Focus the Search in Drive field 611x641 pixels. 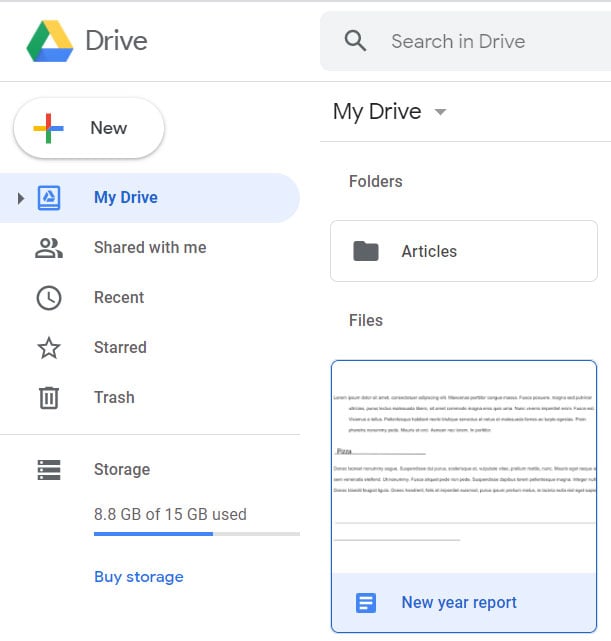pos(465,41)
